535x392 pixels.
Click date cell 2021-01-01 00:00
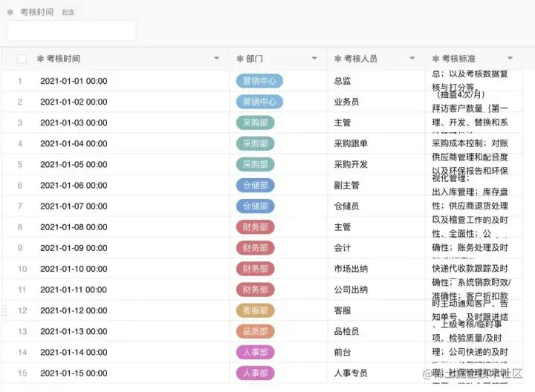[74, 81]
